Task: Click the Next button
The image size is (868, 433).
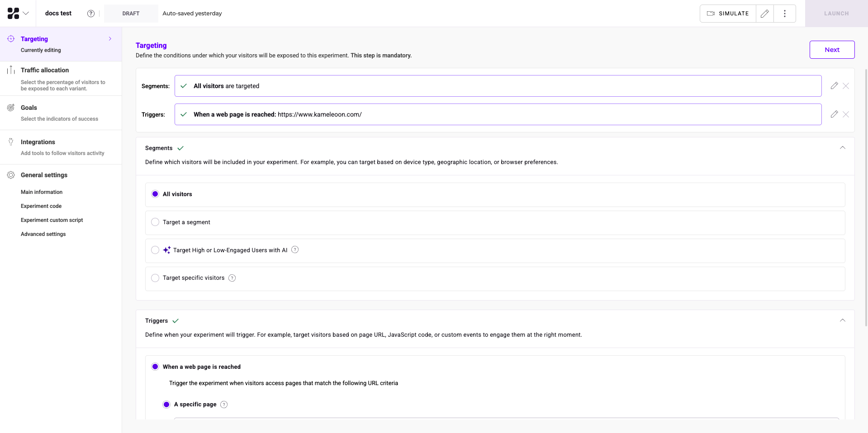Action: click(x=831, y=50)
